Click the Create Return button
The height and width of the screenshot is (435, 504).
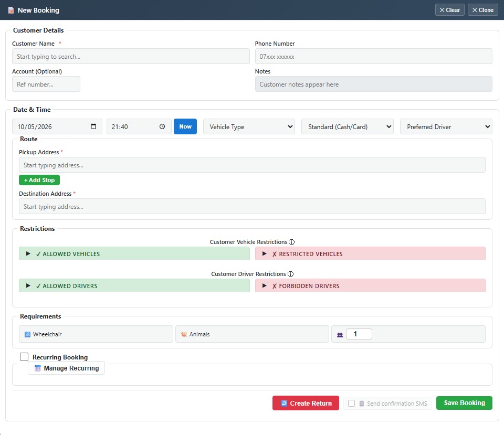point(306,403)
